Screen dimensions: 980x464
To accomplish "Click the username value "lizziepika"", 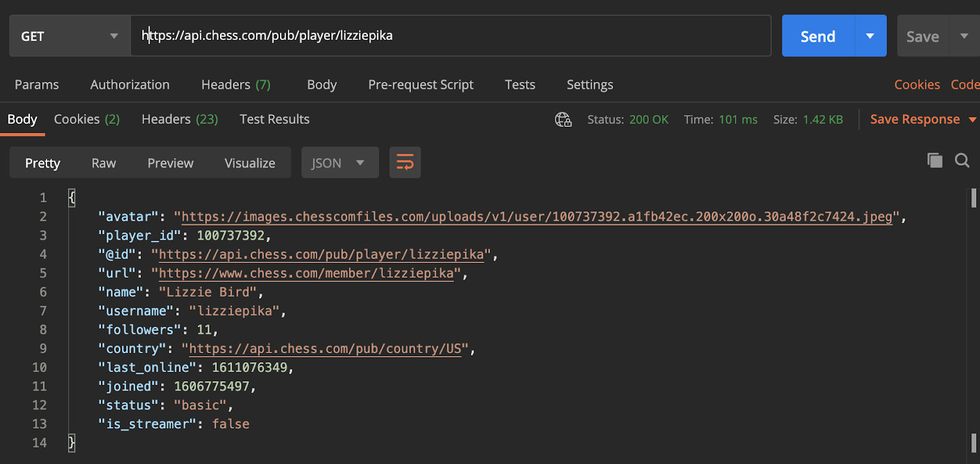I will tap(234, 311).
